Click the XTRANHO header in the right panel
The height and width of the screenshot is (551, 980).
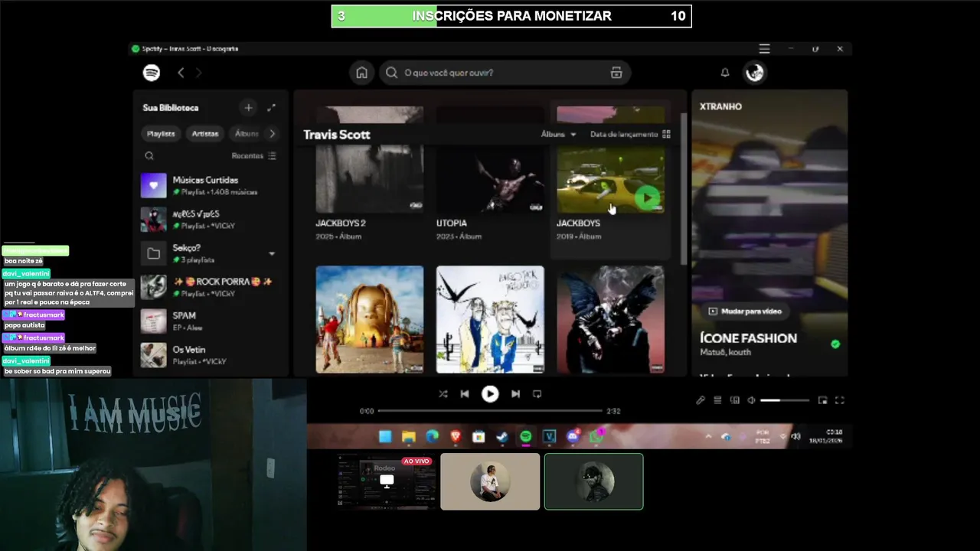pyautogui.click(x=720, y=106)
